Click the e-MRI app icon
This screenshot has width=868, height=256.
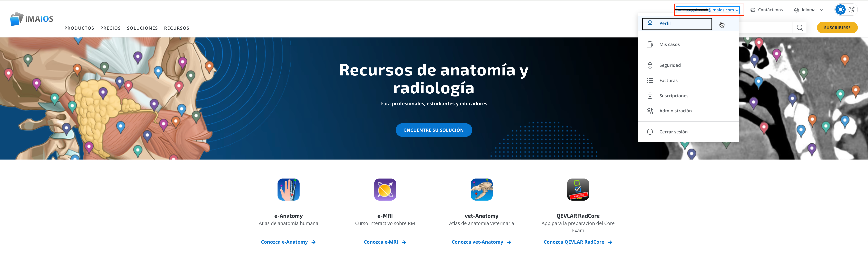[385, 190]
